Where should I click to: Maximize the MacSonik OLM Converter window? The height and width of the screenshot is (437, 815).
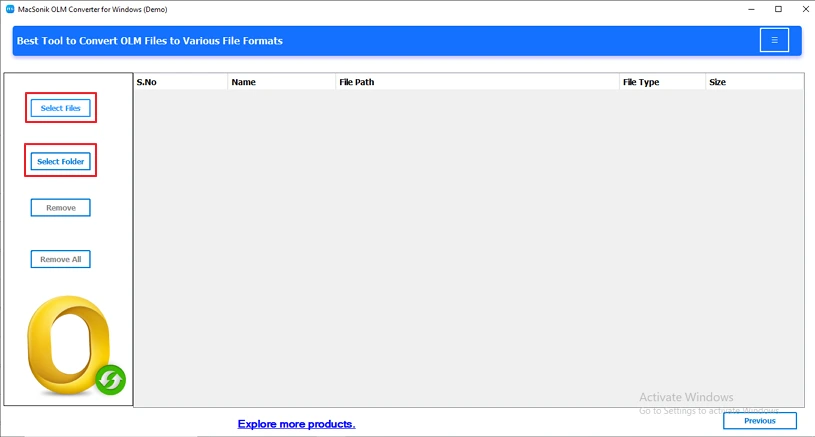pos(778,9)
